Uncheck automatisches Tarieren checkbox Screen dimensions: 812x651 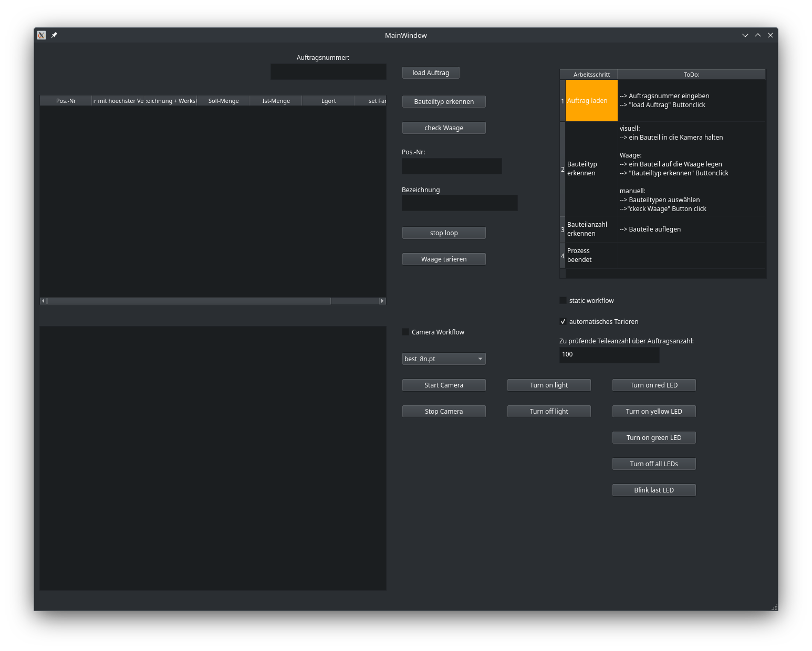pos(563,322)
